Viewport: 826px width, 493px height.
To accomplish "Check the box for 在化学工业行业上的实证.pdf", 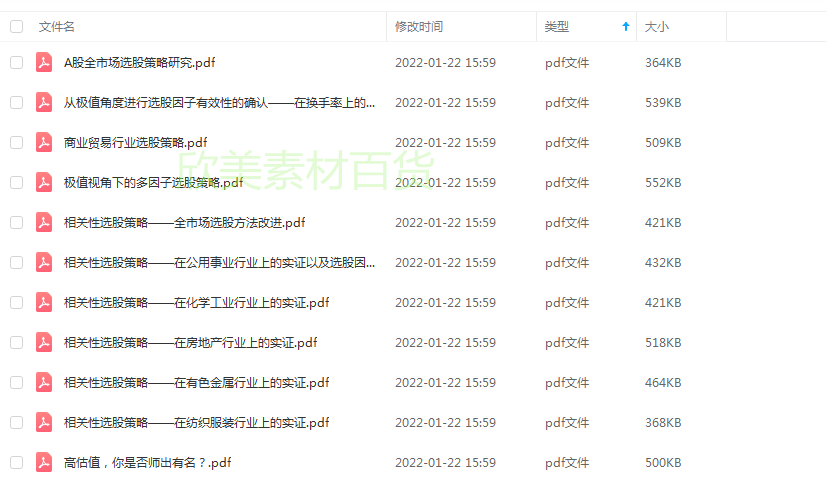I will pyautogui.click(x=16, y=302).
